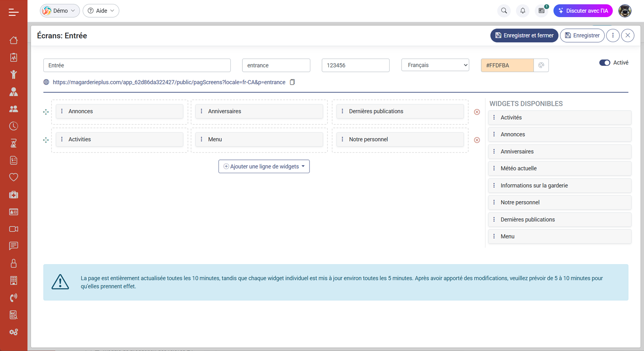
Task: Click Discuter avec l'IA button
Action: pyautogui.click(x=583, y=11)
